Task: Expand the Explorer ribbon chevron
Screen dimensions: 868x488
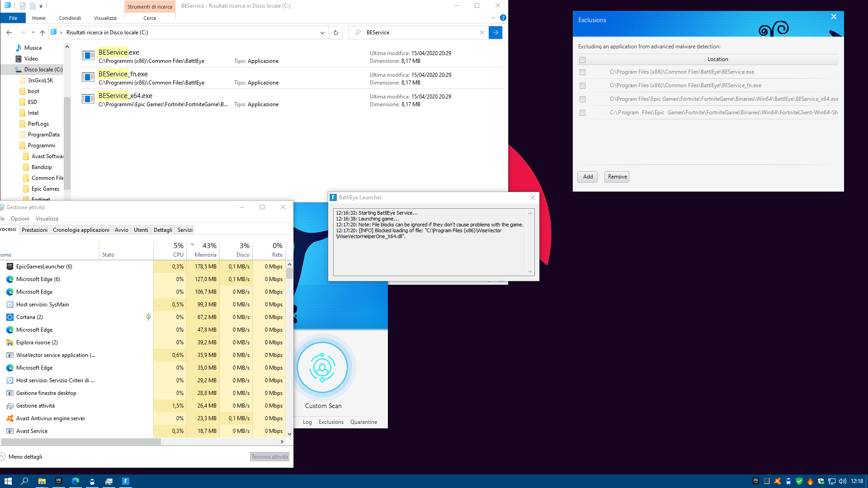Action: click(493, 18)
